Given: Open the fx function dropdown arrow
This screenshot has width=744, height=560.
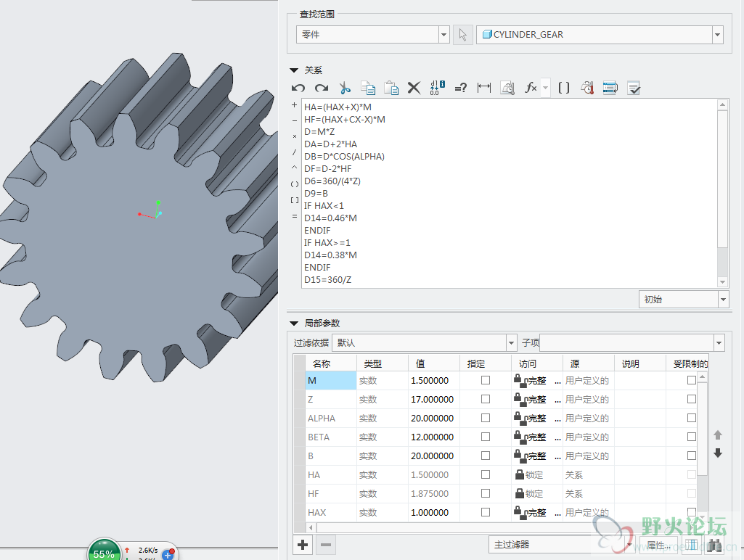Looking at the screenshot, I should (x=545, y=88).
